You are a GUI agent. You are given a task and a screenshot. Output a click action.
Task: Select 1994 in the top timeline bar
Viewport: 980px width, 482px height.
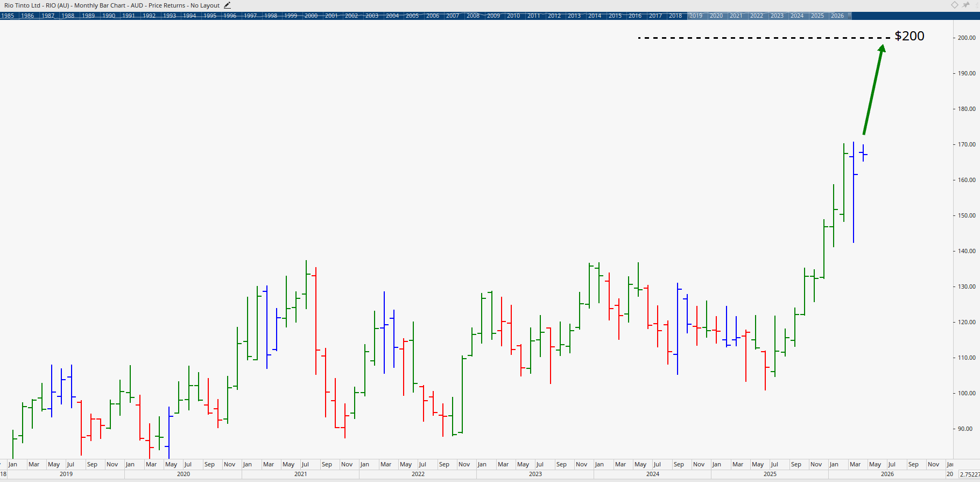189,16
